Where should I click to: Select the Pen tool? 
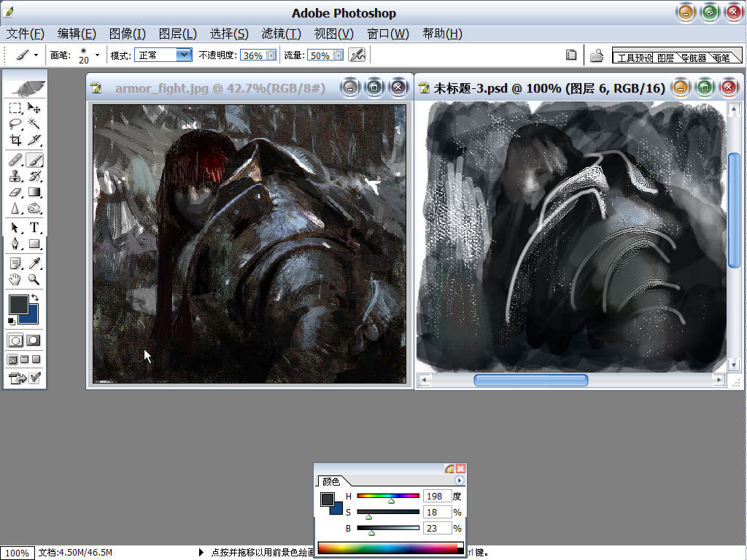(15, 244)
